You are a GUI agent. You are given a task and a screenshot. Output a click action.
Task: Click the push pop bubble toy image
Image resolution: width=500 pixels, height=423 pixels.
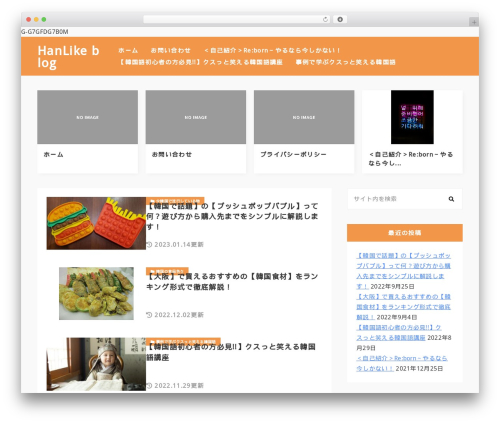(96, 223)
